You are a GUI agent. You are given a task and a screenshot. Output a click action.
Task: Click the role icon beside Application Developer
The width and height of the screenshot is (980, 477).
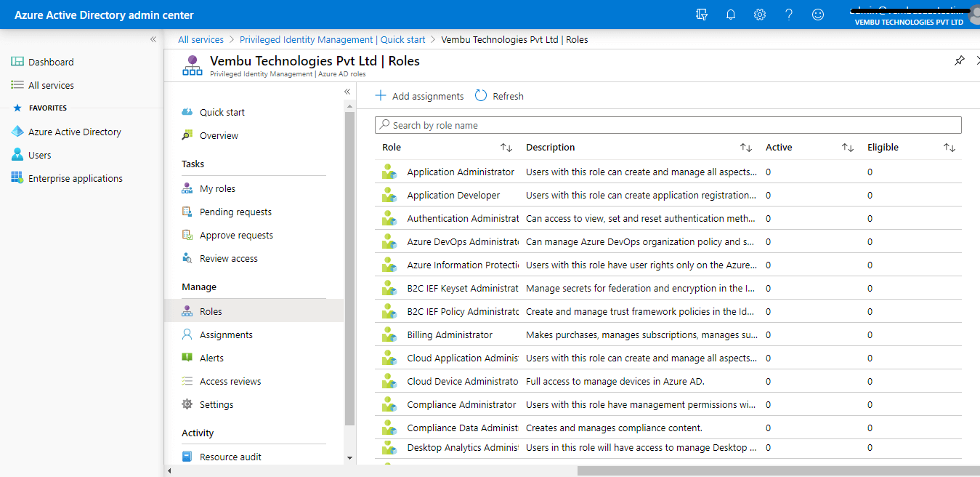click(390, 196)
